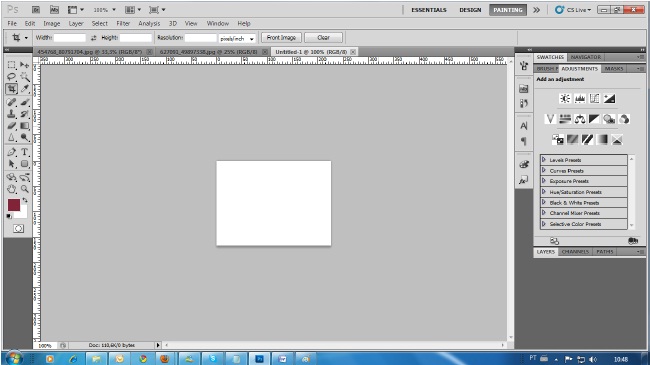Select the 3D Camera Rotate tool

pos(24,177)
